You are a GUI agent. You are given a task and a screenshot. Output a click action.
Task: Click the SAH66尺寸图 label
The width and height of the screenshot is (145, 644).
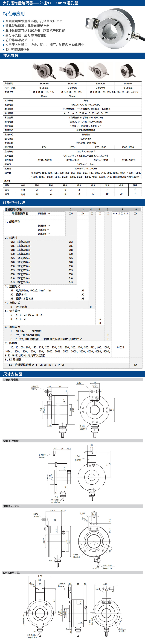tap(11, 379)
